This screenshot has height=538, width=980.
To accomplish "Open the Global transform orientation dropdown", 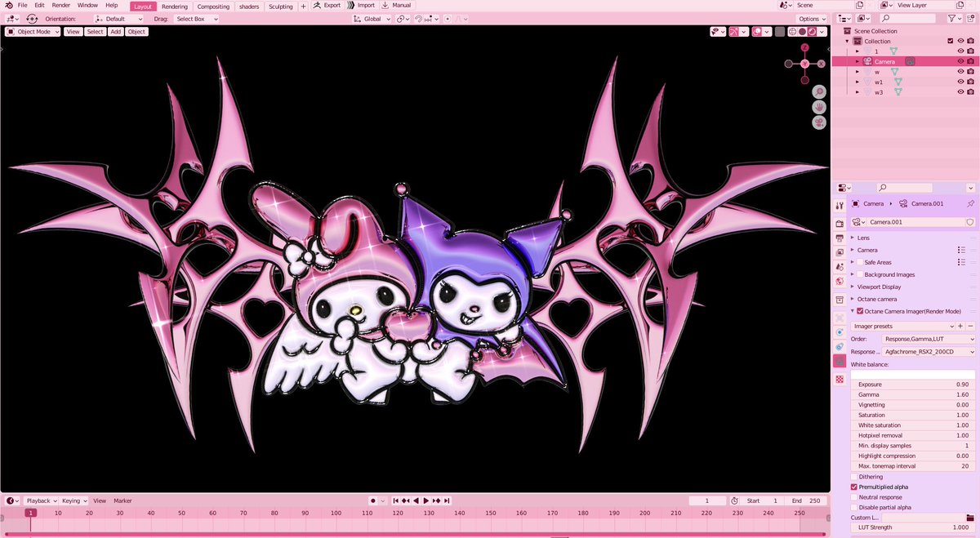I will coord(372,19).
